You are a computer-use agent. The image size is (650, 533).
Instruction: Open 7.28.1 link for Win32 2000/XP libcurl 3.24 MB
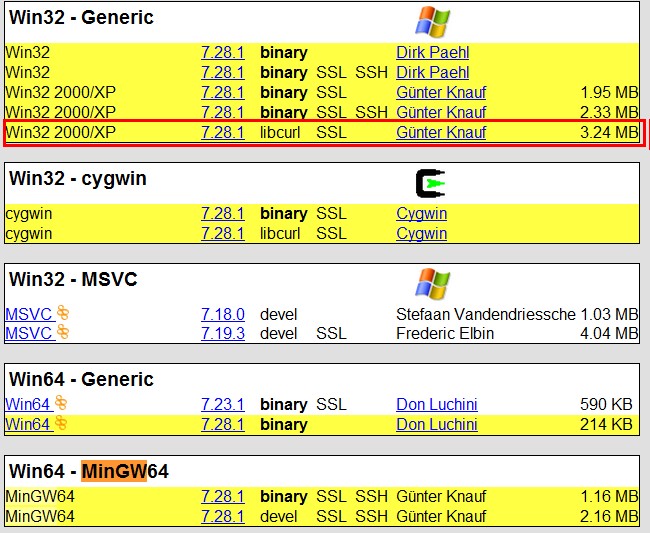(x=223, y=133)
